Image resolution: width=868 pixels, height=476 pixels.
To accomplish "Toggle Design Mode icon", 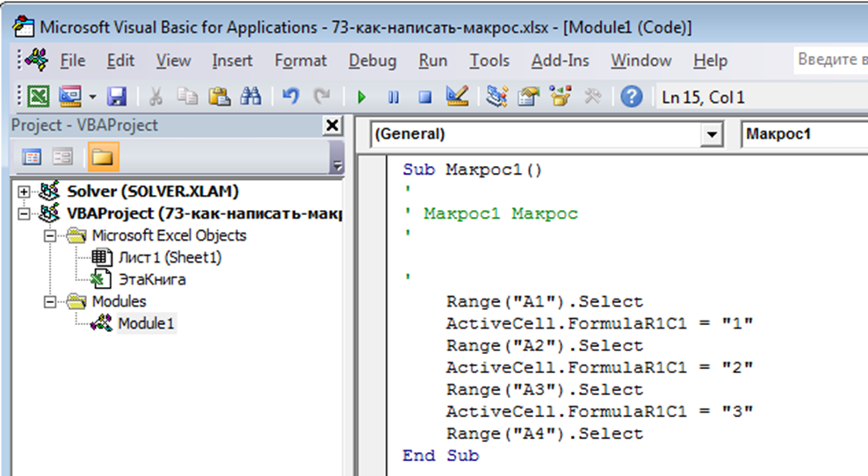I will pyautogui.click(x=457, y=97).
